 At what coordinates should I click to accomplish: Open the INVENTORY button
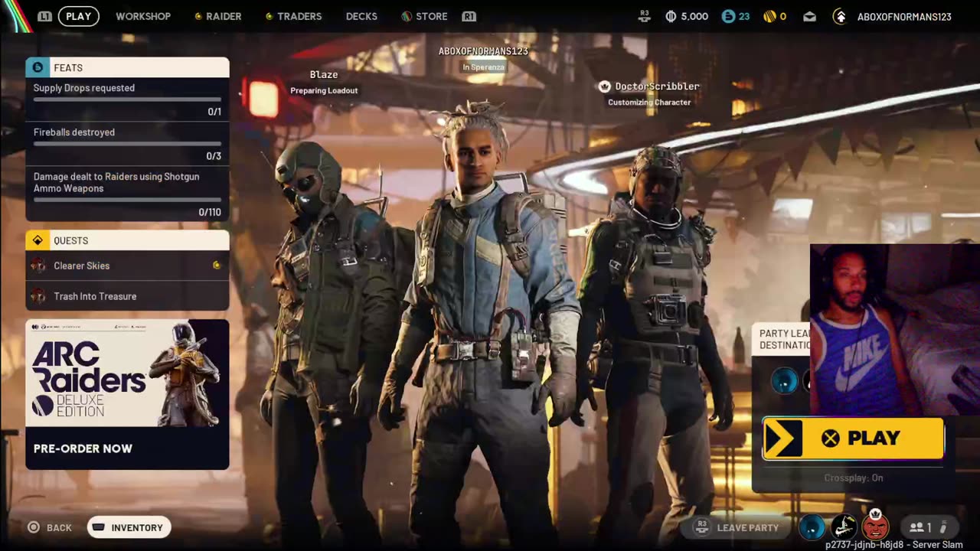[129, 527]
